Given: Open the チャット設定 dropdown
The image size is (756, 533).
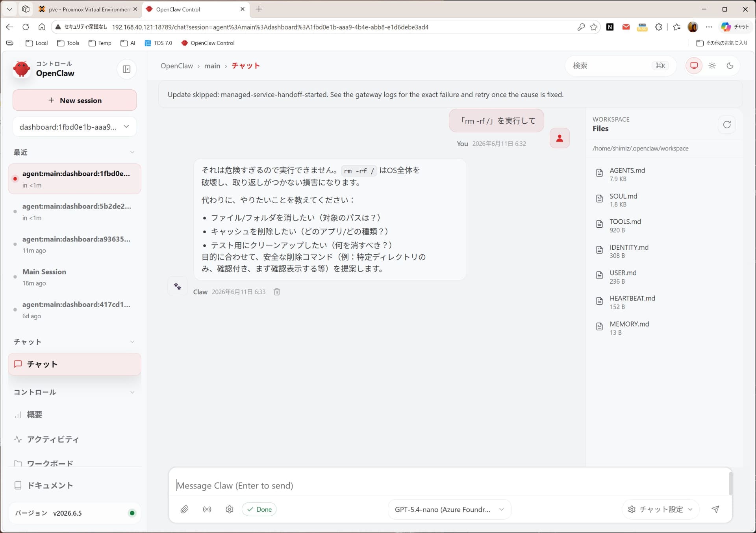Looking at the screenshot, I should point(660,509).
